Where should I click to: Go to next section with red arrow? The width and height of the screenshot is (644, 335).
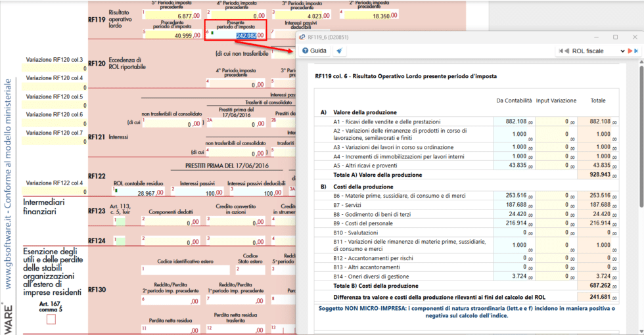[x=630, y=51]
